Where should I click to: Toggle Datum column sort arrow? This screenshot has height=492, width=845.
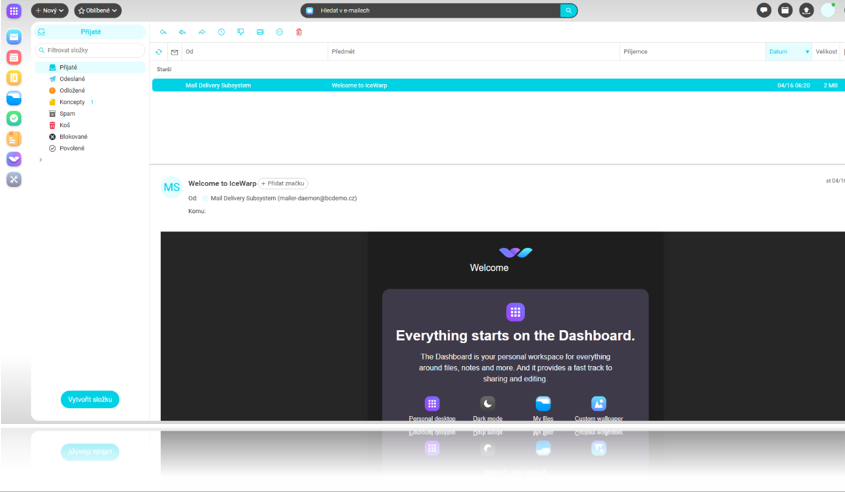(x=807, y=52)
